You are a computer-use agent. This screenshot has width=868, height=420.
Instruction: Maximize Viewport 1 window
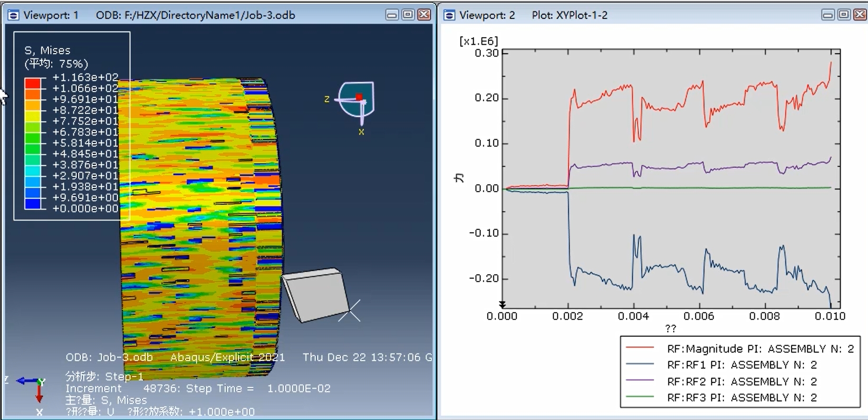(x=408, y=15)
